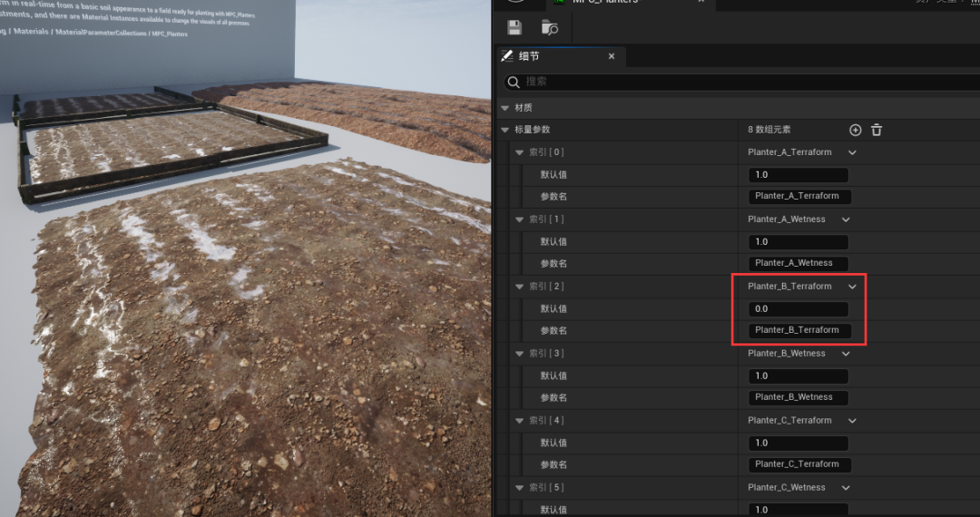The width and height of the screenshot is (980, 517).
Task: Edit default value of Planter_C_Terraform
Action: coord(799,444)
